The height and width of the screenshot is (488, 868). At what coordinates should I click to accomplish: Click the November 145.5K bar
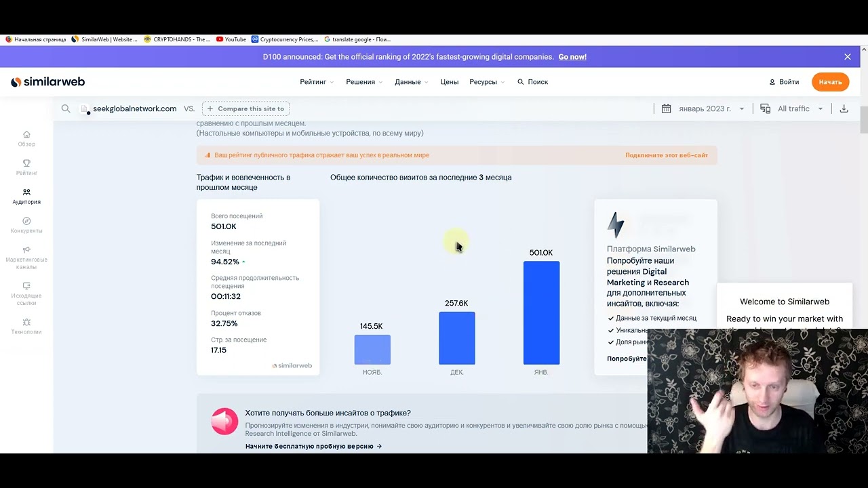(372, 350)
